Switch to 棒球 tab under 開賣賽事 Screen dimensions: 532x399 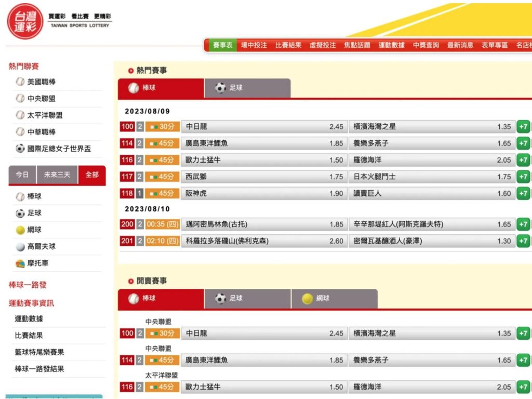(x=161, y=299)
